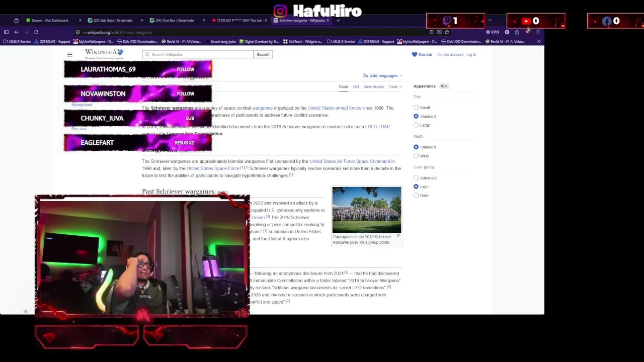Select Light color radio
Image resolution: width=644 pixels, height=362 pixels.
click(416, 187)
